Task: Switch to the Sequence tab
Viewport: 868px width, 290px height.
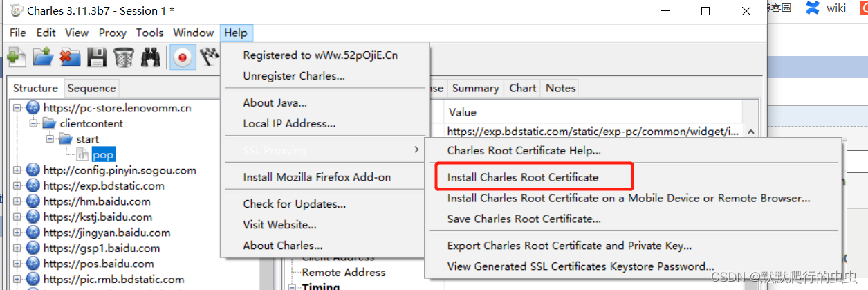Action: pos(91,88)
